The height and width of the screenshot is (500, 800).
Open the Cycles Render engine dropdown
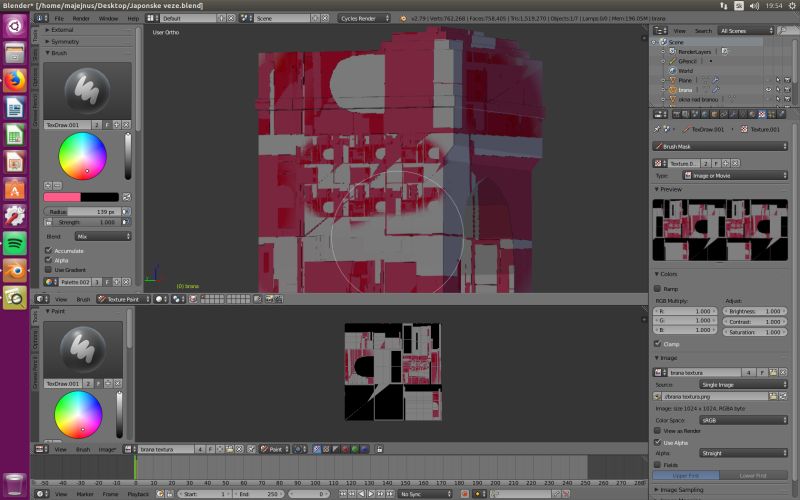[x=363, y=18]
